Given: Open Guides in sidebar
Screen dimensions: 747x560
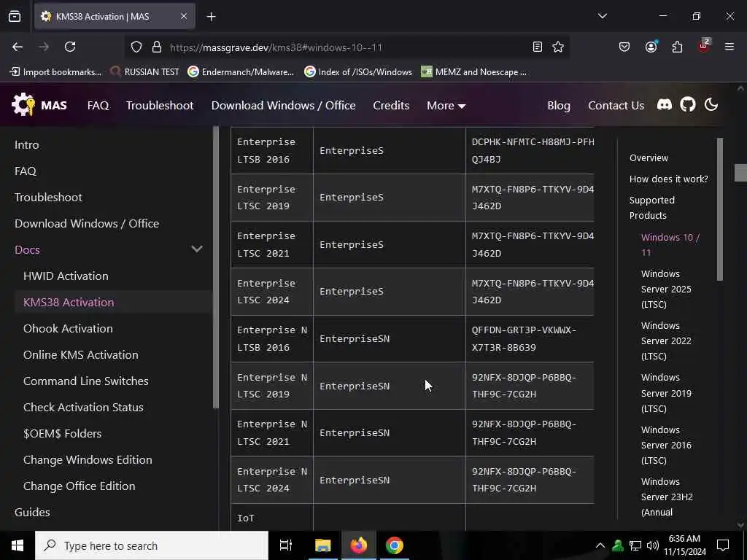Looking at the screenshot, I should pos(32,512).
